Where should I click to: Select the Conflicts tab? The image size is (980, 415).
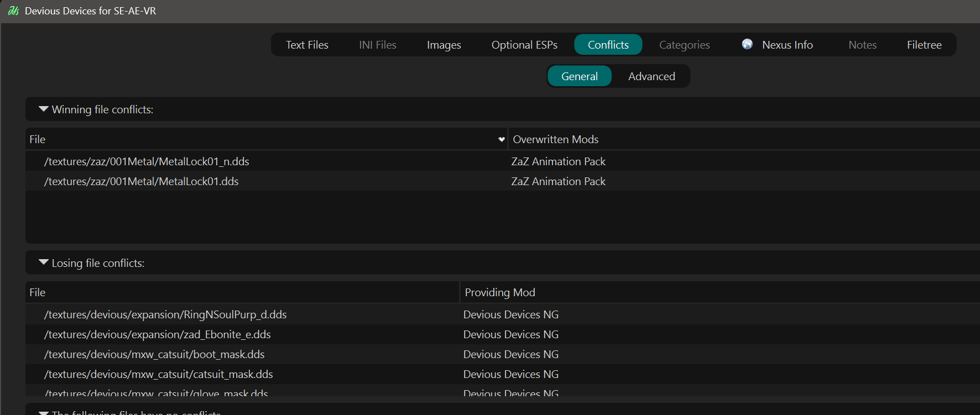[x=608, y=45]
